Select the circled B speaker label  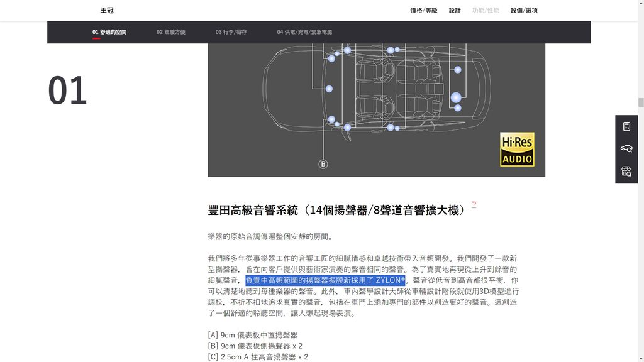[x=323, y=164]
